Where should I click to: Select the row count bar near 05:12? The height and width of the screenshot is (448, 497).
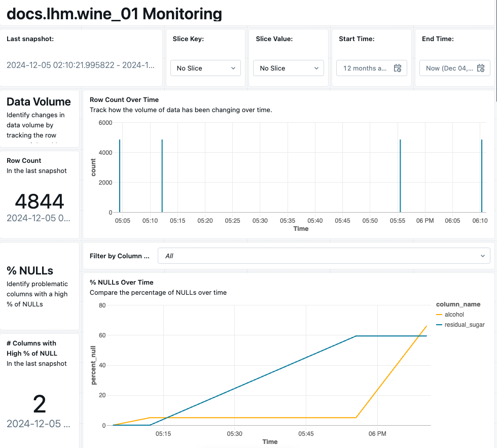[162, 176]
